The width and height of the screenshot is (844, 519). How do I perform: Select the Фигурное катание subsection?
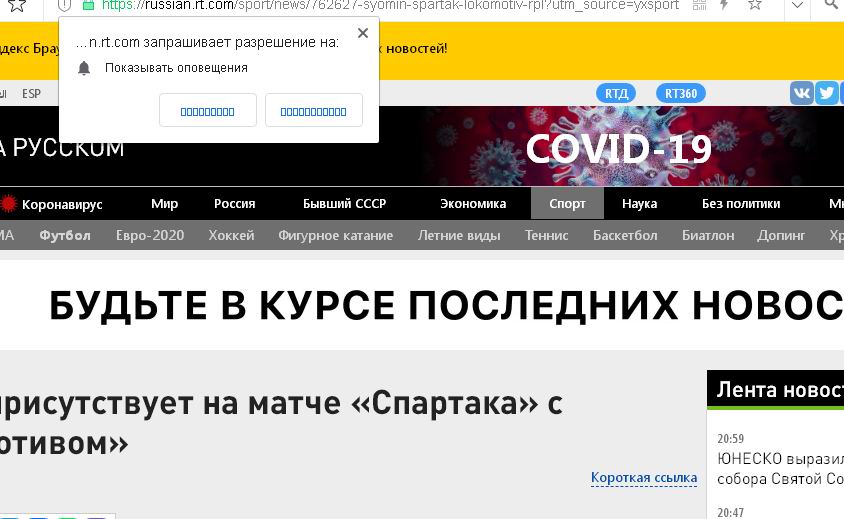pos(336,235)
